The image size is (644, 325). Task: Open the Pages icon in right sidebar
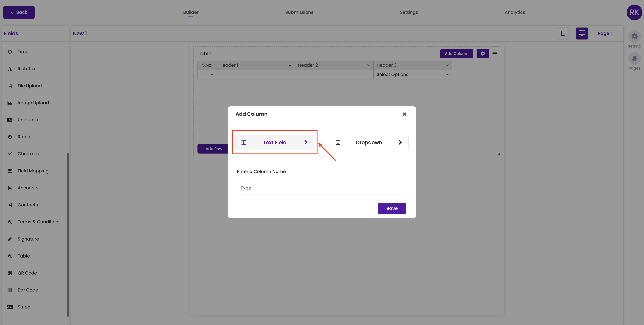[634, 59]
